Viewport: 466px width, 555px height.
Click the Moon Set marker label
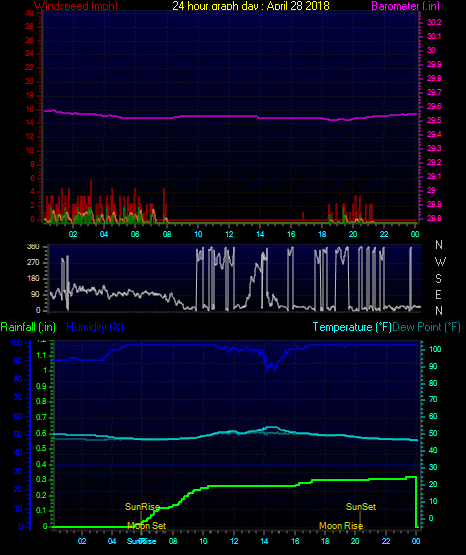(x=146, y=526)
